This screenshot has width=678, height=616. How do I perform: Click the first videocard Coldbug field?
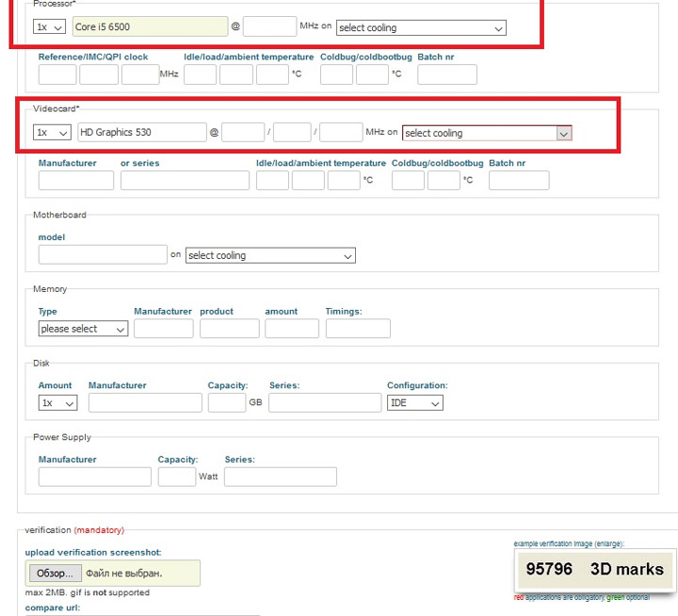[408, 181]
